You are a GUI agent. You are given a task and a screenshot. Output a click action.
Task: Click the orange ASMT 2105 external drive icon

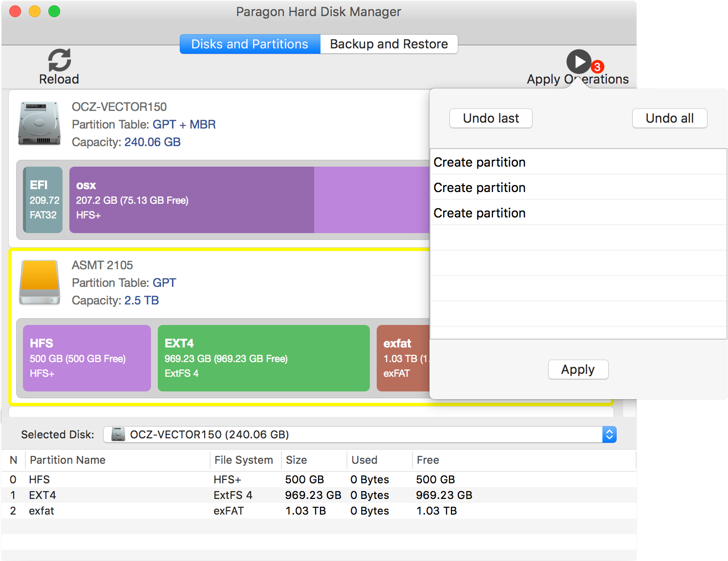coord(40,282)
